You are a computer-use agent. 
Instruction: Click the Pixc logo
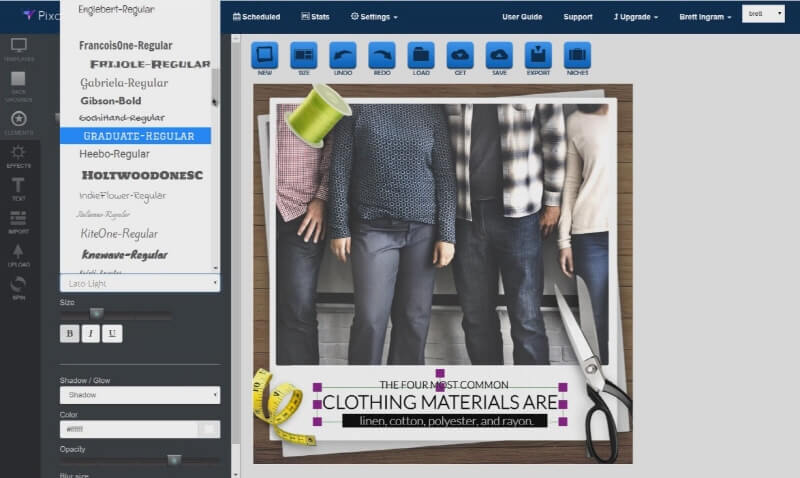[41, 16]
